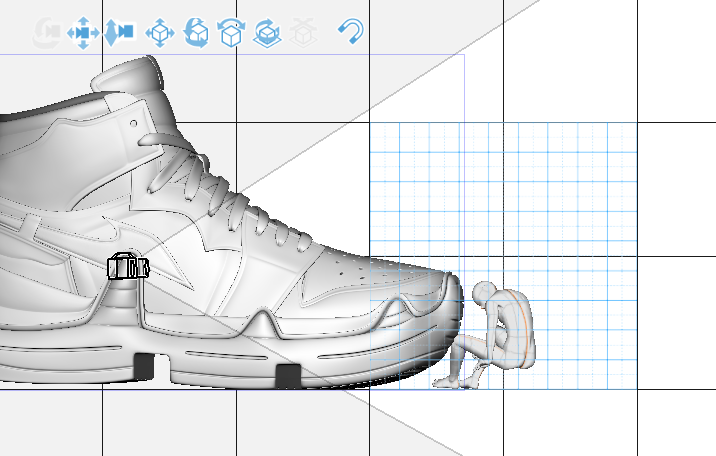Select the pan camera four-arrow icon
The image size is (716, 456).
pos(83,33)
